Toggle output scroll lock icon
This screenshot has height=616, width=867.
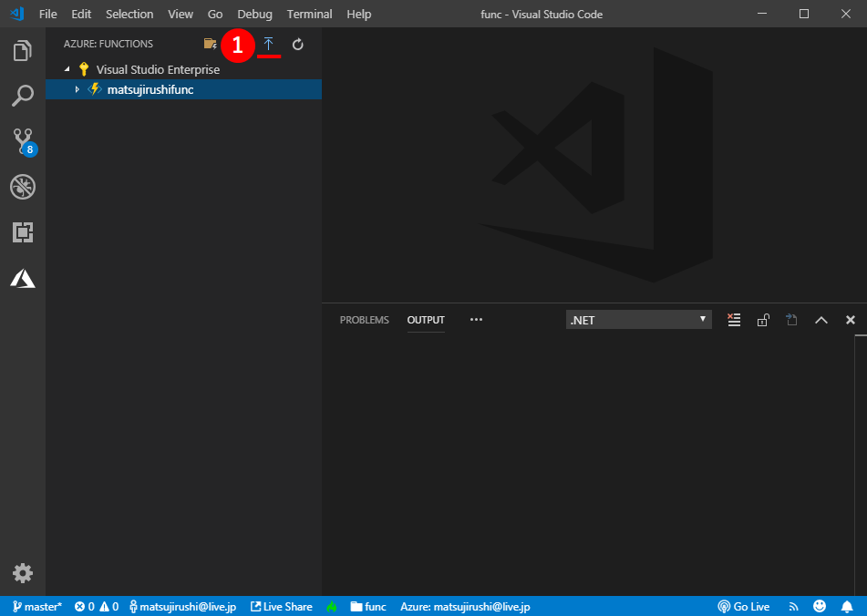[763, 320]
